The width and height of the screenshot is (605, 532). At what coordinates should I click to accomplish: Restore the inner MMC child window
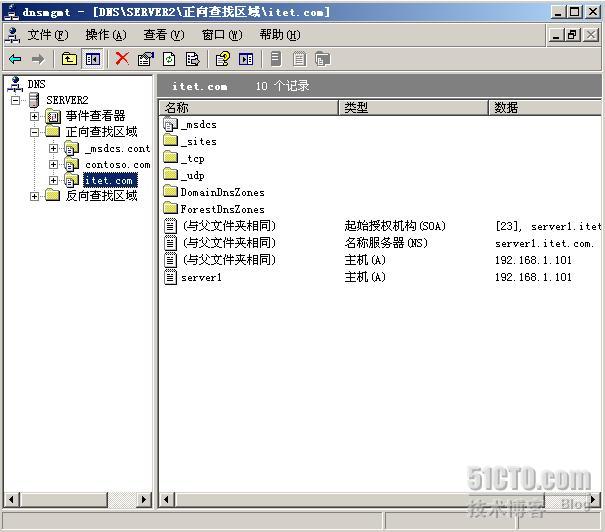point(572,35)
